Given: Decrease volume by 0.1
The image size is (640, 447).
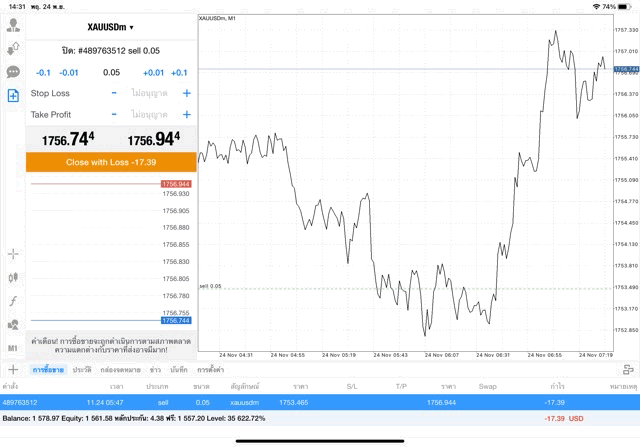Looking at the screenshot, I should 43,72.
